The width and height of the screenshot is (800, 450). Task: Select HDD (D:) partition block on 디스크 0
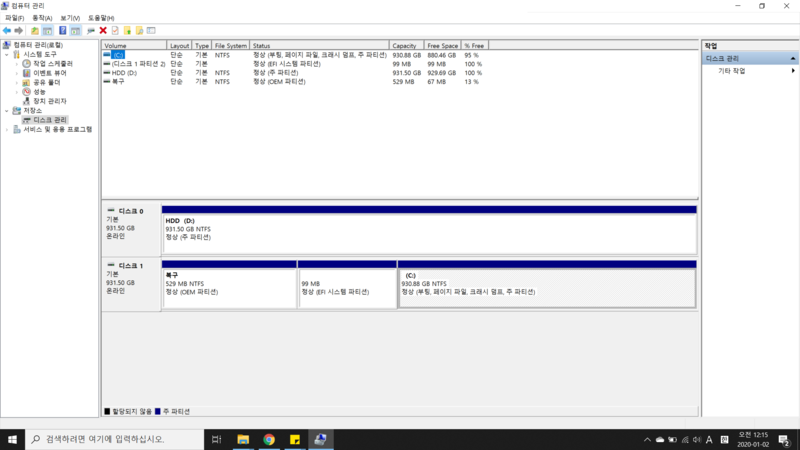point(429,230)
